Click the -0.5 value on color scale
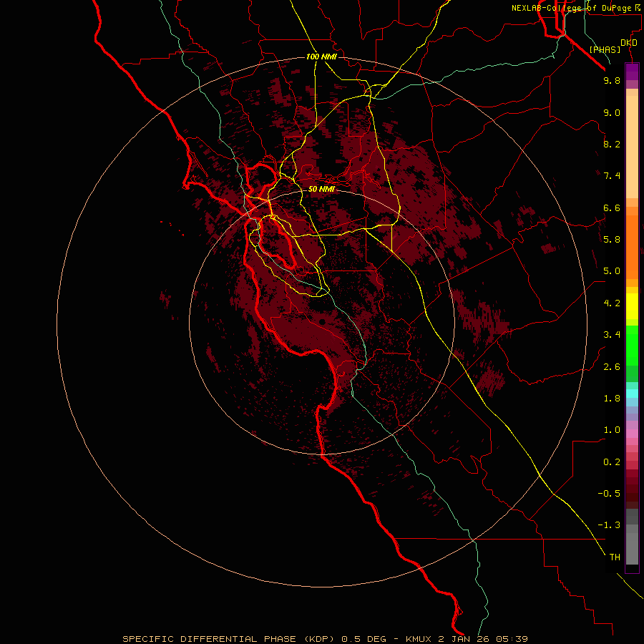Viewport: 644px width, 644px height. (x=609, y=494)
